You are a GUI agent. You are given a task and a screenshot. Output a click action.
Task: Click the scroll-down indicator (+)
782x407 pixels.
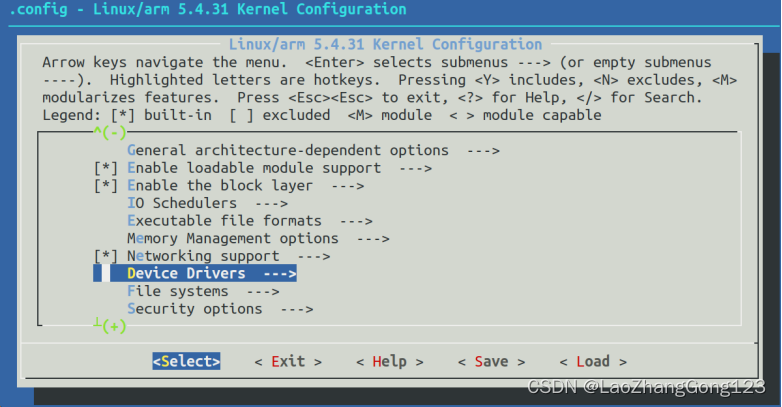click(x=110, y=327)
